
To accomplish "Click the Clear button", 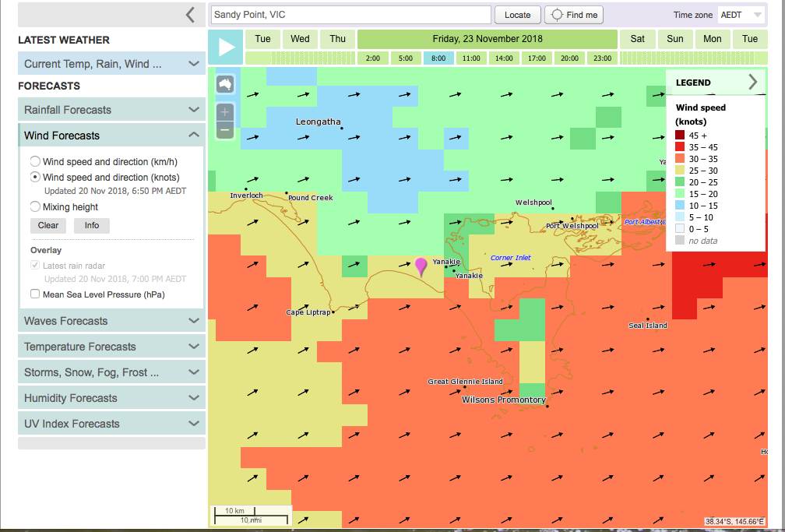I will click(48, 226).
